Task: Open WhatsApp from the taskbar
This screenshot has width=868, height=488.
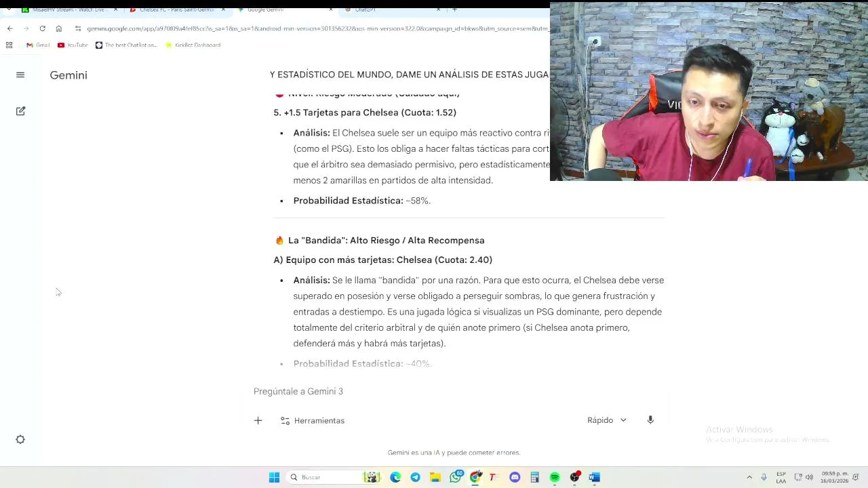Action: [x=456, y=477]
